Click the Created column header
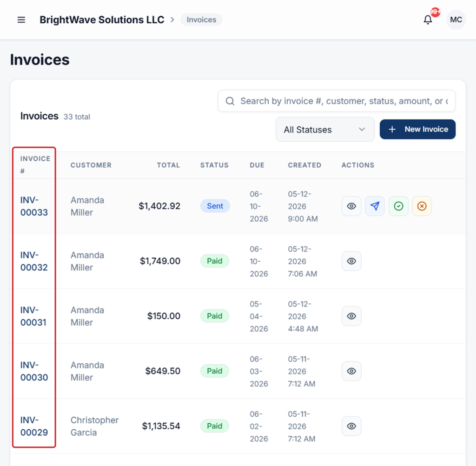The height and width of the screenshot is (466, 476). pyautogui.click(x=304, y=165)
